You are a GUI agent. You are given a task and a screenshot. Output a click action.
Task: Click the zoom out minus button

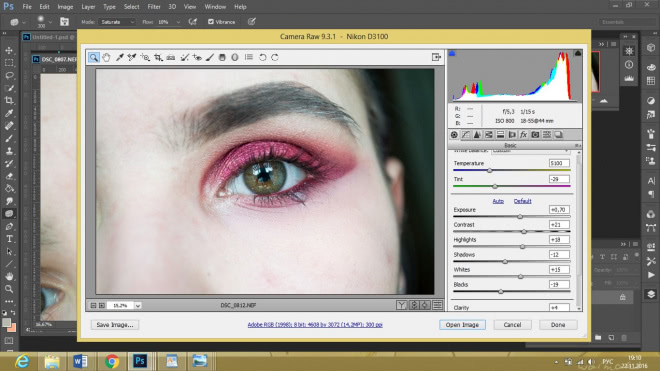point(93,305)
